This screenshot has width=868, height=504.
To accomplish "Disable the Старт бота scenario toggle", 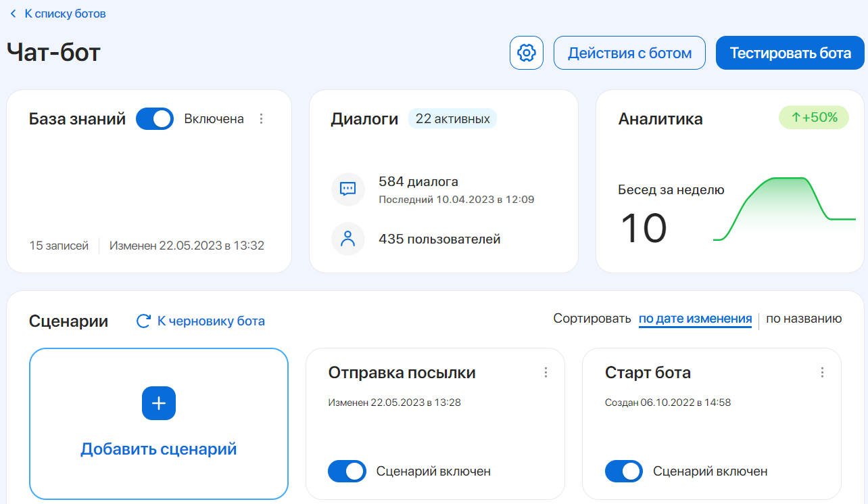I will coord(623,471).
